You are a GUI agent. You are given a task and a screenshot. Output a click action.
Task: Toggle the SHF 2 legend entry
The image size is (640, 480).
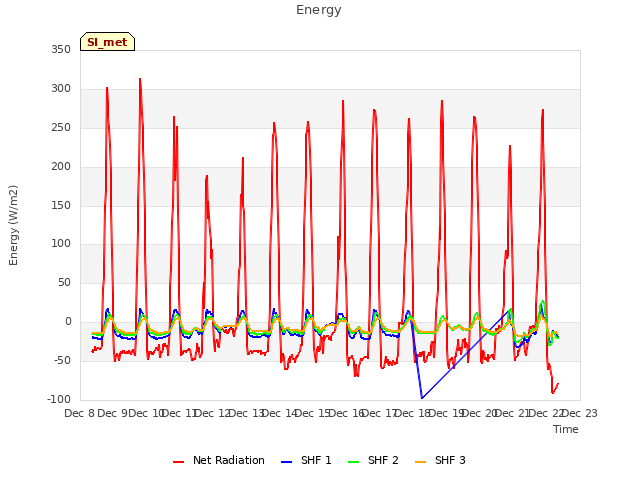click(x=373, y=460)
